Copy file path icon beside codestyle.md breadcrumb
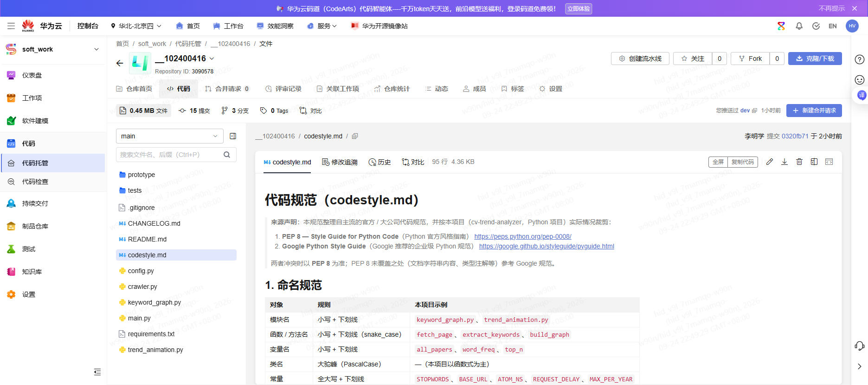 pyautogui.click(x=355, y=136)
